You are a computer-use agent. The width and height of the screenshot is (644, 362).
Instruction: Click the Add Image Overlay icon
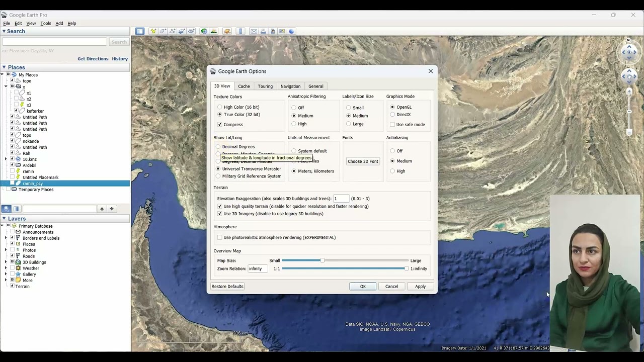(x=182, y=31)
